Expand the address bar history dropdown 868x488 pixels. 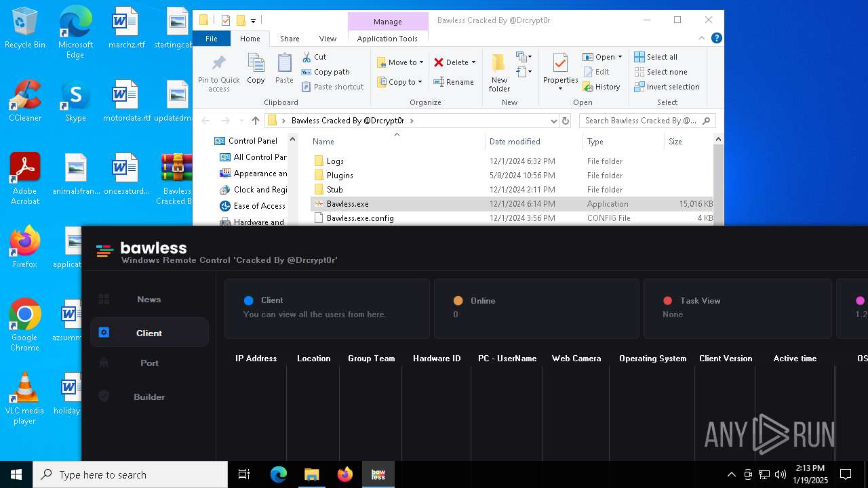pyautogui.click(x=554, y=121)
